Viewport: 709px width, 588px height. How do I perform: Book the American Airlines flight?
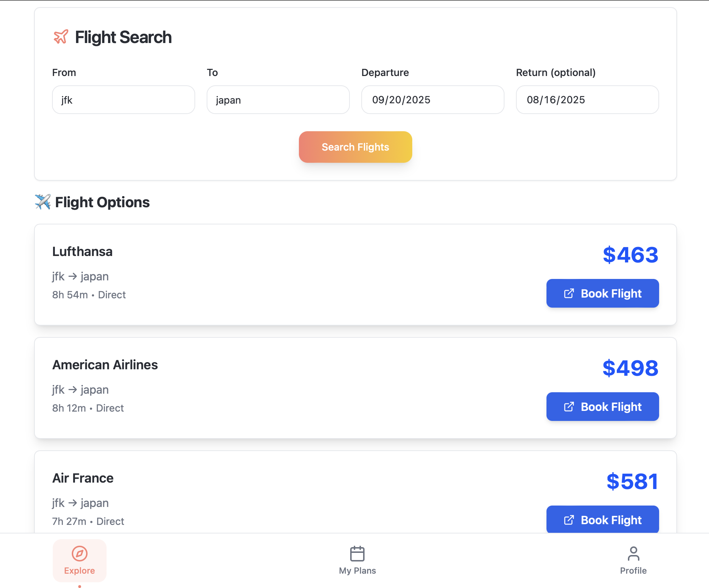602,407
